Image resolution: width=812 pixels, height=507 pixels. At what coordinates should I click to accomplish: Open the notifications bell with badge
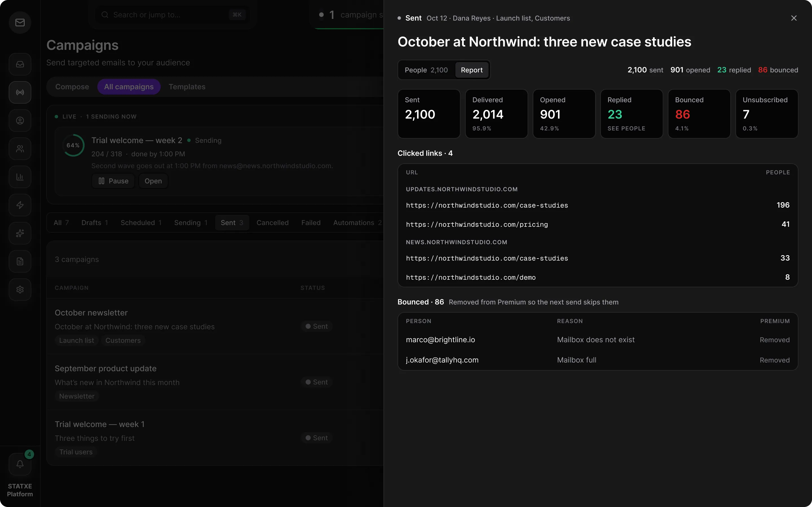point(20,464)
